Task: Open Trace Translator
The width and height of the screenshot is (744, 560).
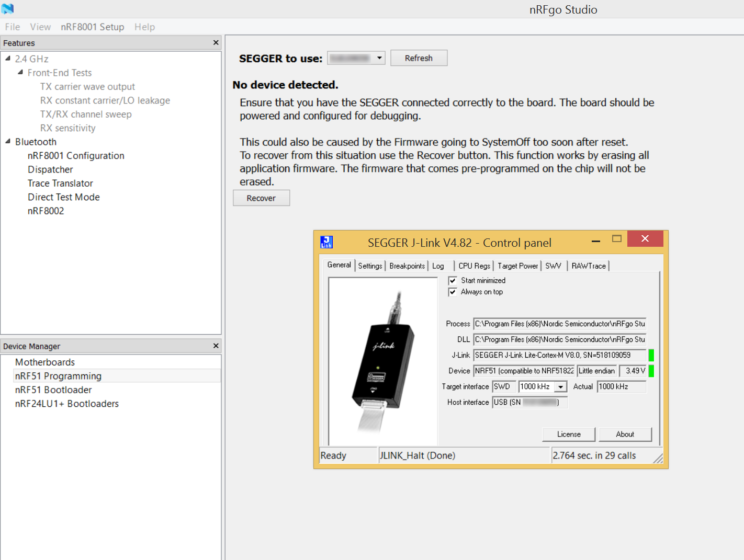Action: tap(60, 183)
